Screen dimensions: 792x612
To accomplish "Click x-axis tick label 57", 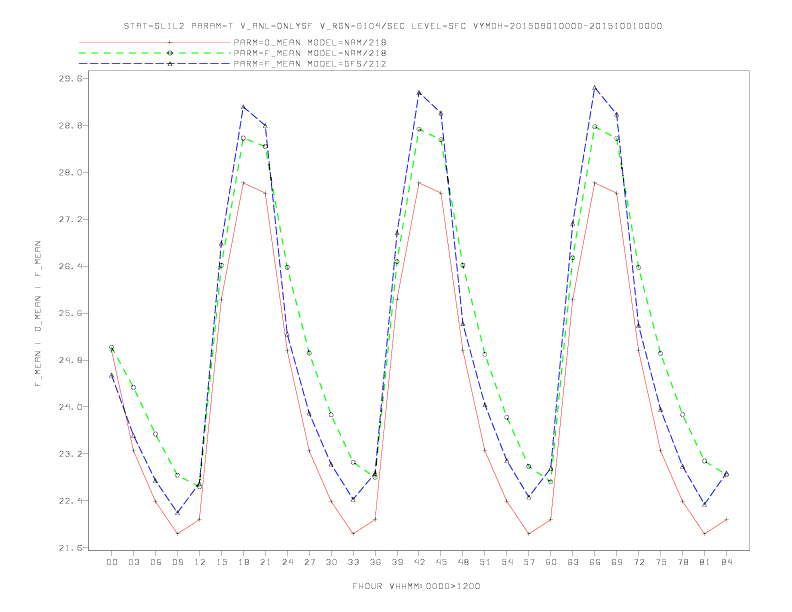I will pyautogui.click(x=529, y=562).
